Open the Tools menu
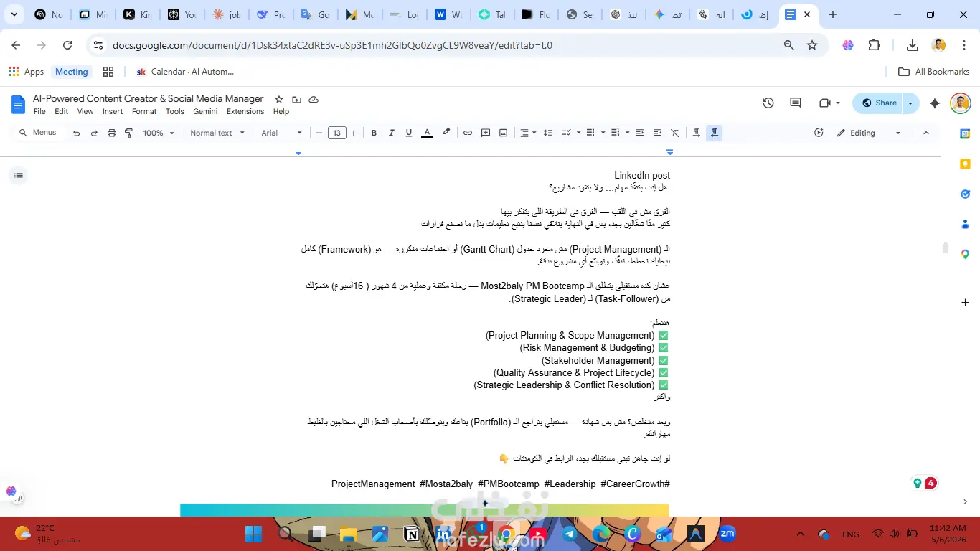The height and width of the screenshot is (551, 980). click(x=175, y=111)
